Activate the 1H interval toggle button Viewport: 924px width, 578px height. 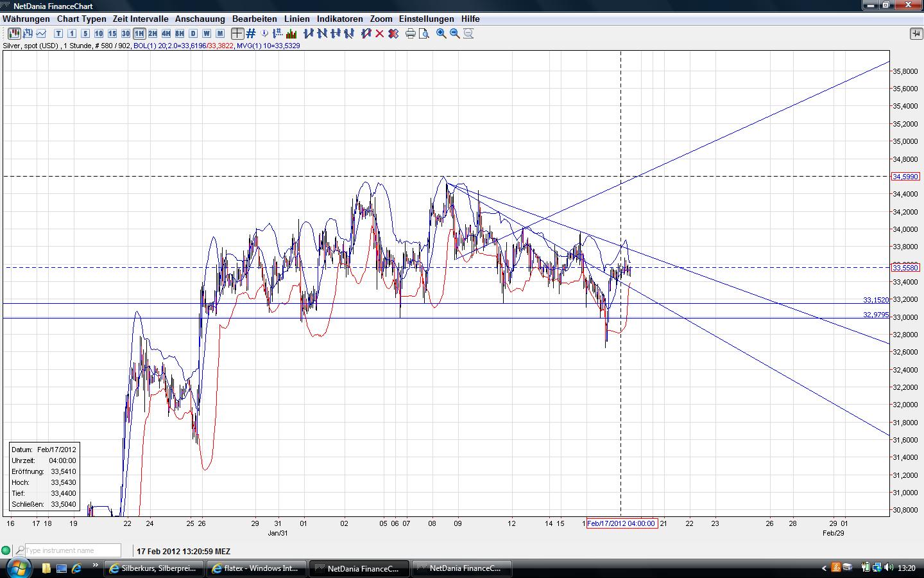click(x=139, y=33)
